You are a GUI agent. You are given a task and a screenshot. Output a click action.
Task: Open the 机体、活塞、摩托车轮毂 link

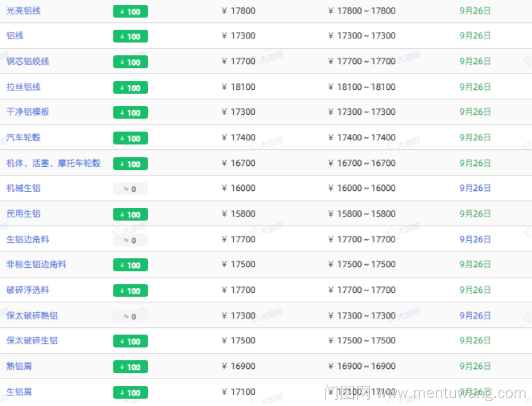[53, 163]
